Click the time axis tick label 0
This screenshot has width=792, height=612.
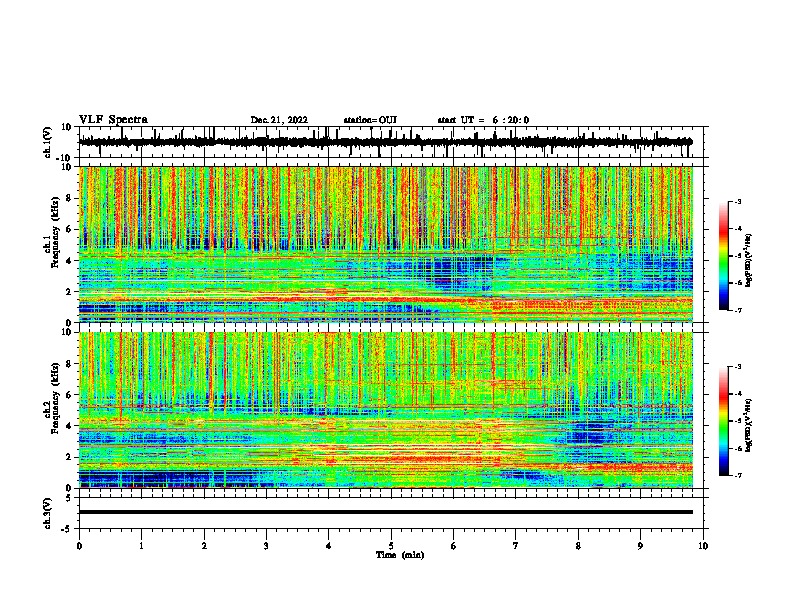point(79,546)
